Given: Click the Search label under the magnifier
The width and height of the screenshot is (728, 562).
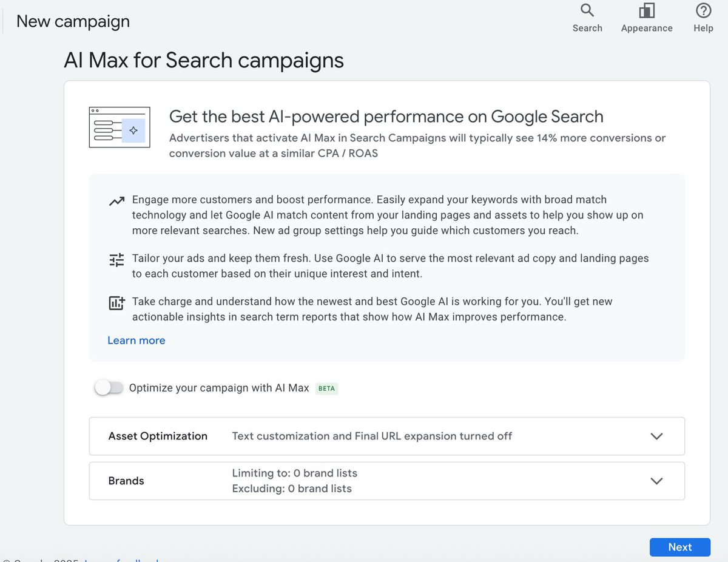Looking at the screenshot, I should [x=587, y=28].
